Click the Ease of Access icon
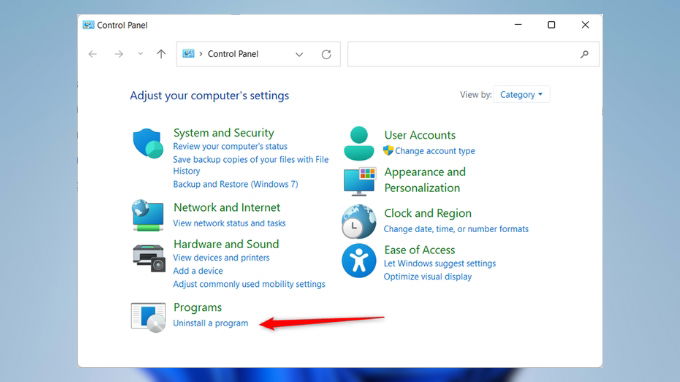This screenshot has width=680, height=382. point(359,261)
